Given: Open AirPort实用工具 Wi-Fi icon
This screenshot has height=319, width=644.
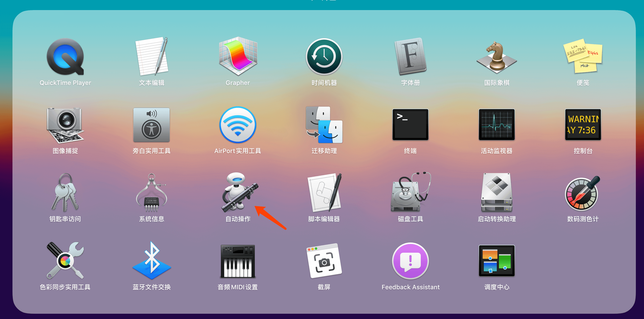Looking at the screenshot, I should [x=238, y=125].
